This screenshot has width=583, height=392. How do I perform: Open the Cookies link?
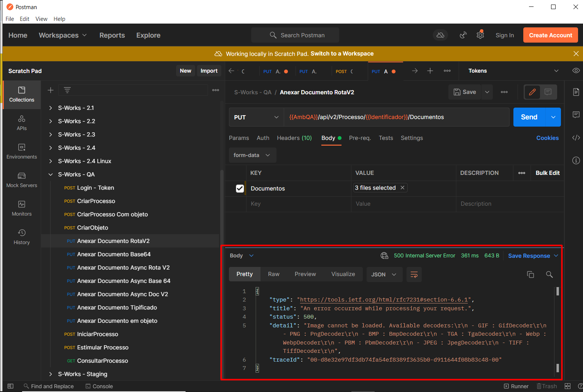(x=547, y=138)
